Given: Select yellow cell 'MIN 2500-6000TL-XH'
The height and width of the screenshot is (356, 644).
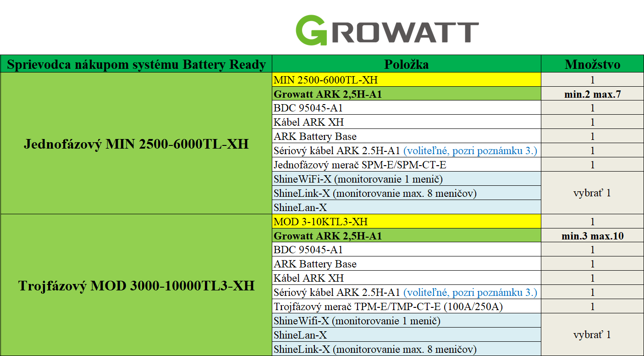Looking at the screenshot, I should 407,80.
